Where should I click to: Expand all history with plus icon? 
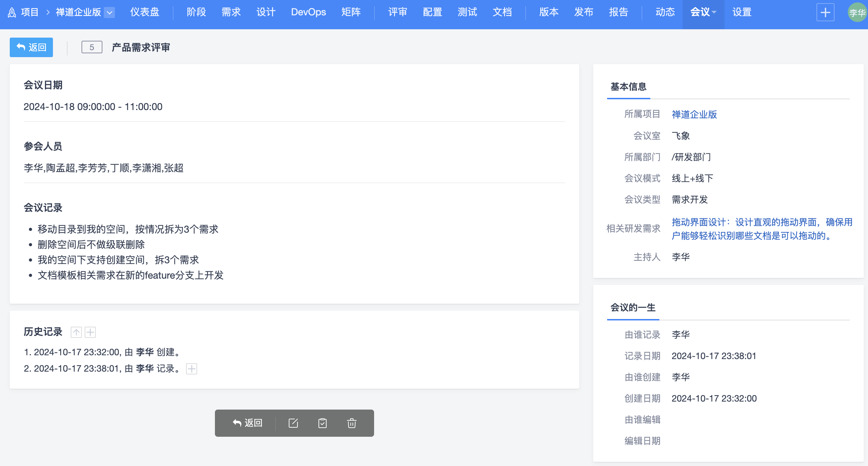[x=90, y=332]
